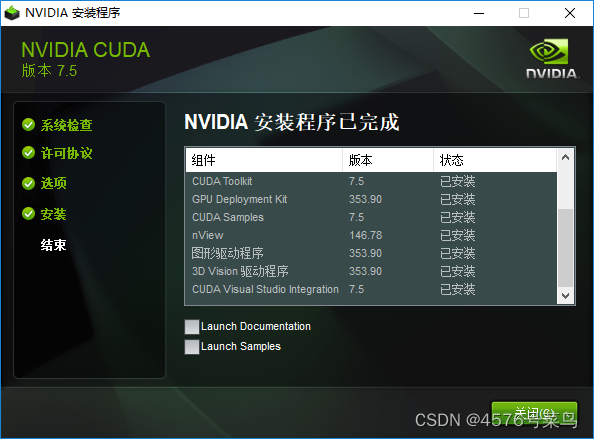Image resolution: width=594 pixels, height=439 pixels.
Task: Select the 3D Vision 驱动程序 row
Action: click(x=371, y=271)
